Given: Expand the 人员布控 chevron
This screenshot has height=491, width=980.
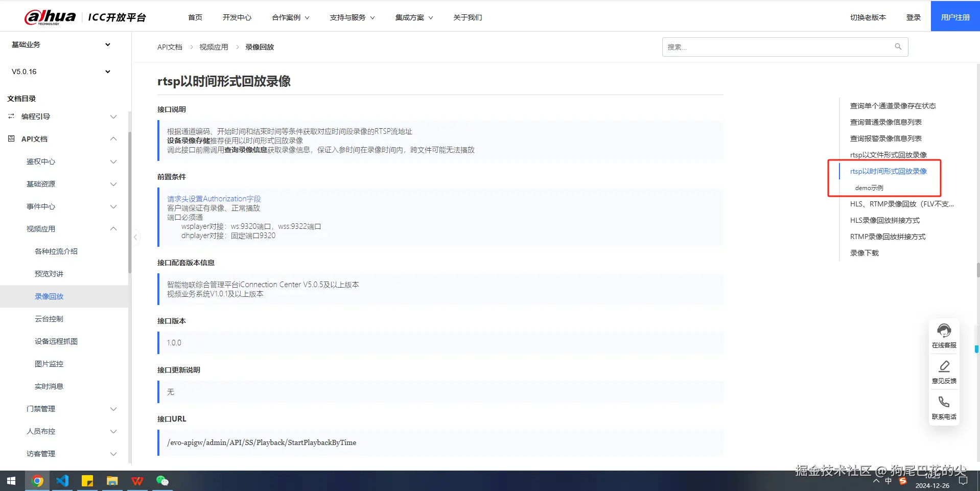Looking at the screenshot, I should [x=113, y=431].
